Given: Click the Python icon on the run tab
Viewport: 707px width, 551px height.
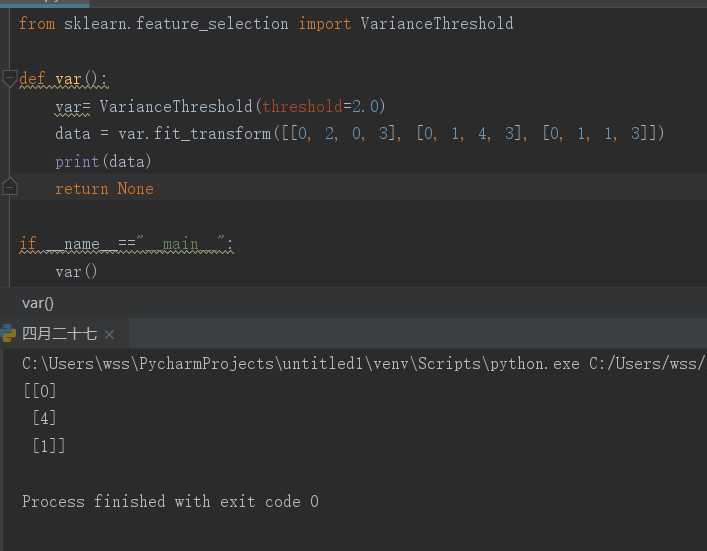Looking at the screenshot, I should [9, 334].
